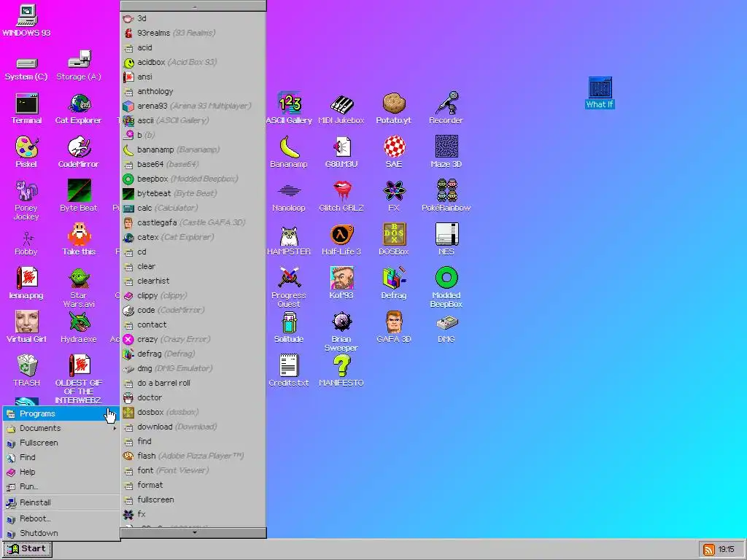The height and width of the screenshot is (560, 747).
Task: Click the 19:15 taskbar clock
Action: (726, 550)
